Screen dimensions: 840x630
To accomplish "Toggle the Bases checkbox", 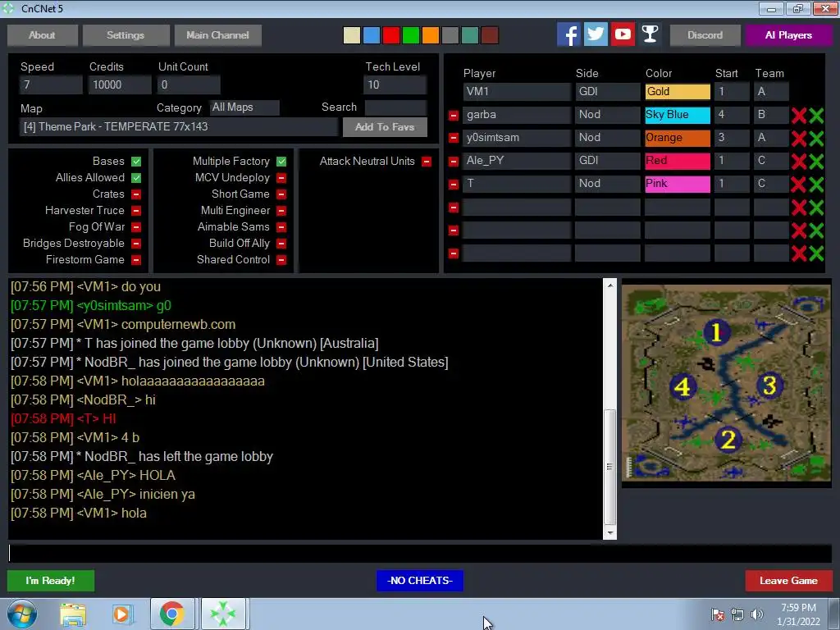I will pos(136,162).
